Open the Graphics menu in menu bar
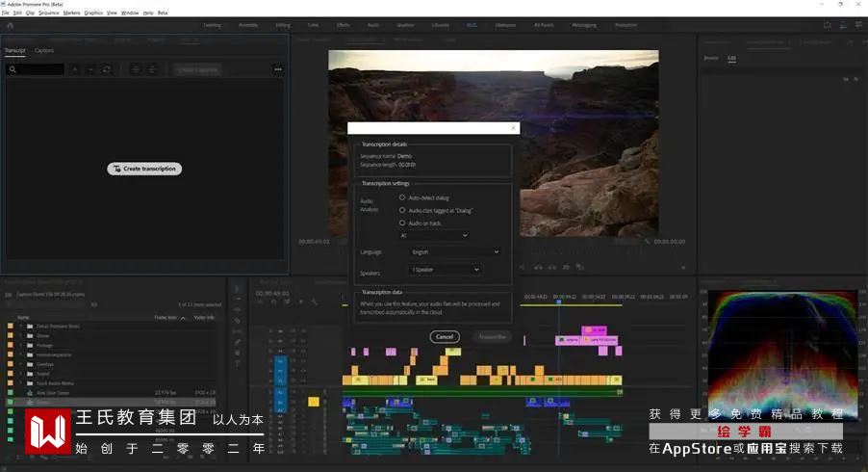The width and height of the screenshot is (868, 472). (x=93, y=13)
